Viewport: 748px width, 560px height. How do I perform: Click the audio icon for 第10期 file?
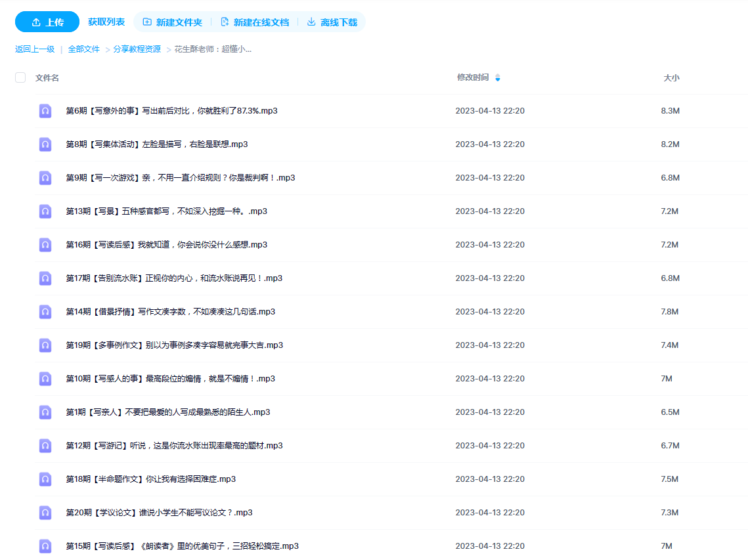pyautogui.click(x=45, y=379)
